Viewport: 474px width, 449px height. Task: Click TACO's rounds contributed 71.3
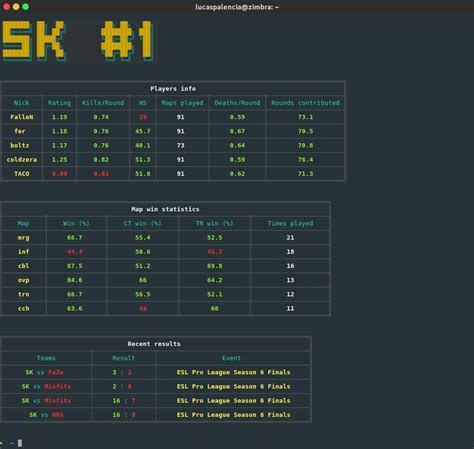[x=305, y=174]
